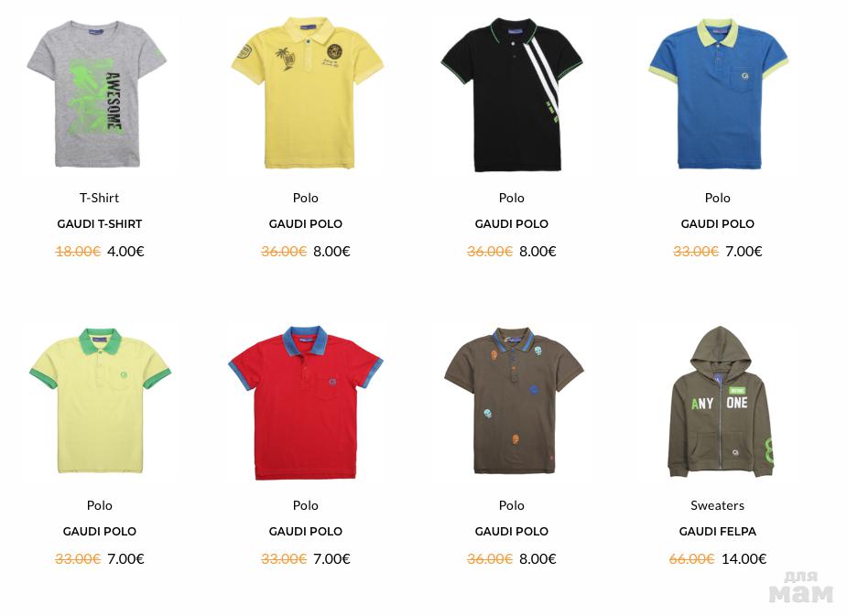847x616 pixels.
Task: Open the T-Shirt category link
Action: point(100,198)
